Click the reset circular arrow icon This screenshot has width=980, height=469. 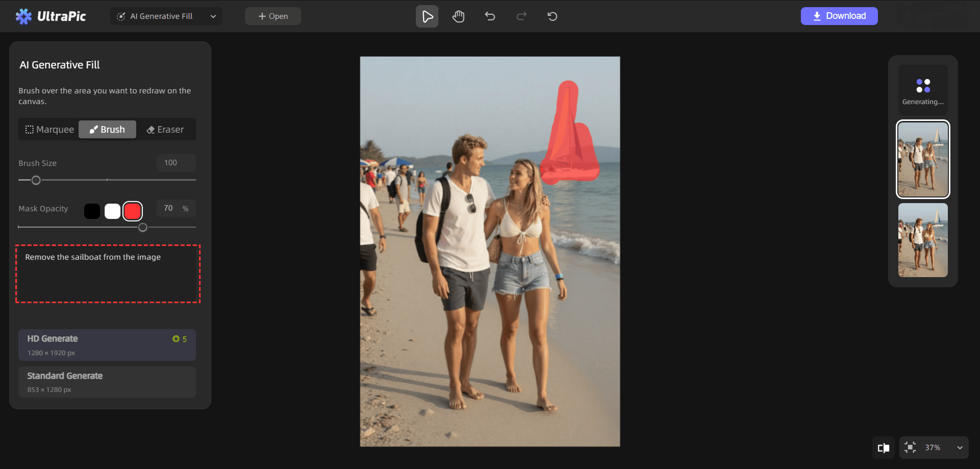click(x=552, y=16)
